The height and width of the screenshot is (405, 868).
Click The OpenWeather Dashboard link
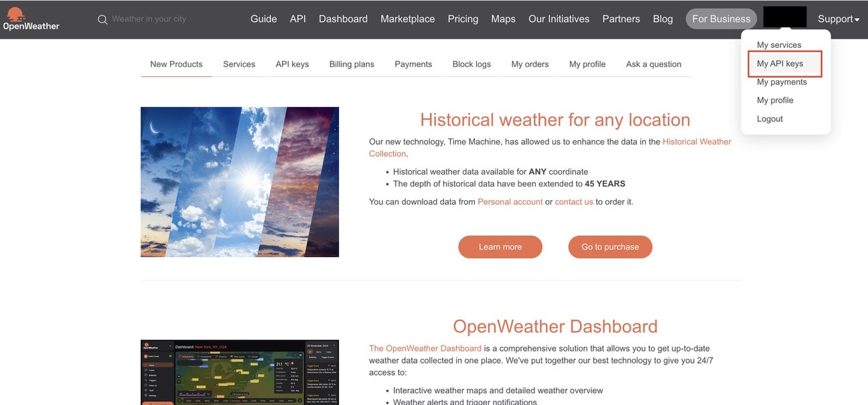click(x=425, y=348)
